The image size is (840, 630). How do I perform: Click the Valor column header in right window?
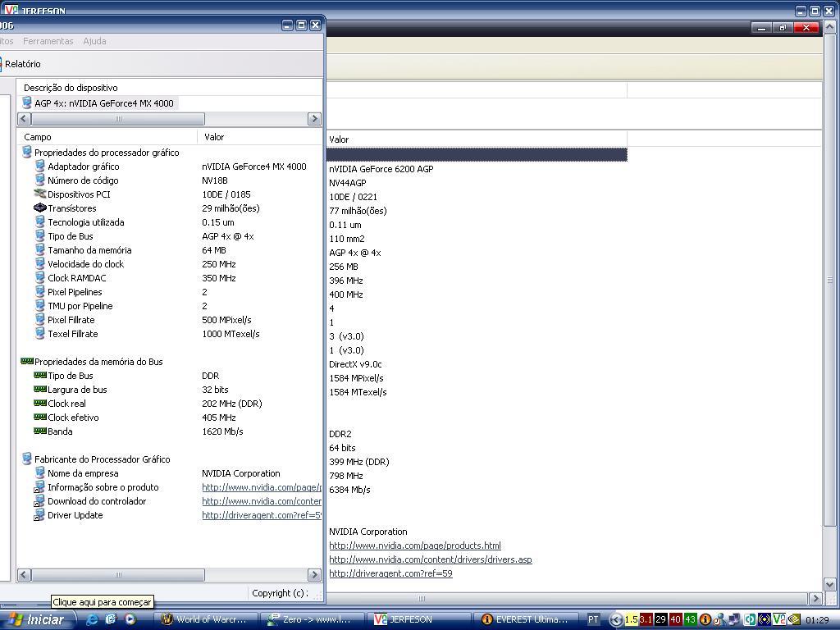point(477,139)
